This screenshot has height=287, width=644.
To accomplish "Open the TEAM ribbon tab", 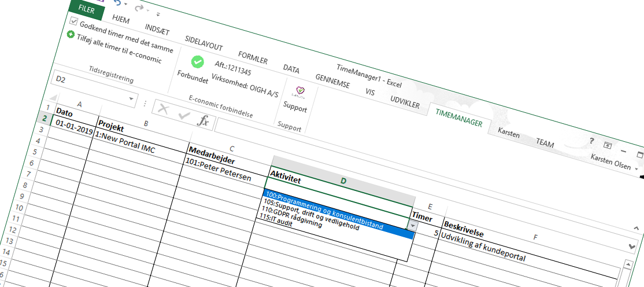I will [x=545, y=143].
